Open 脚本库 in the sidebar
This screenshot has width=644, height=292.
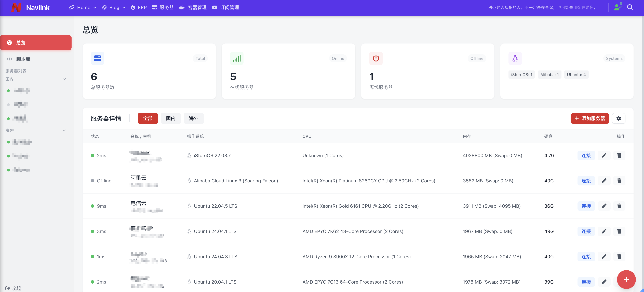tap(23, 59)
